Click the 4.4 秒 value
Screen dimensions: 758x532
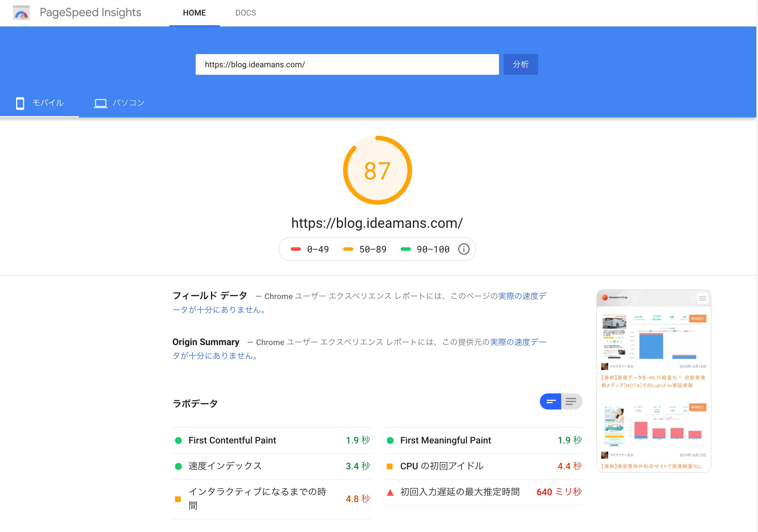click(570, 466)
